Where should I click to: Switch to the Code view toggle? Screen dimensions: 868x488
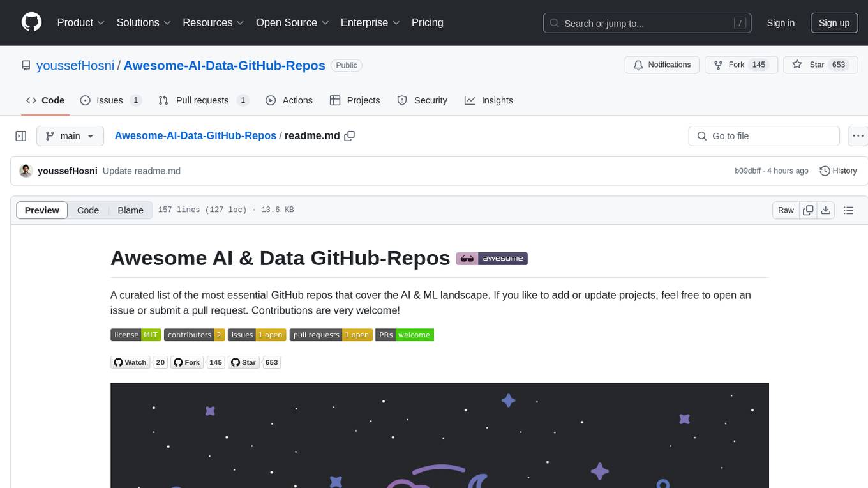pyautogui.click(x=88, y=210)
